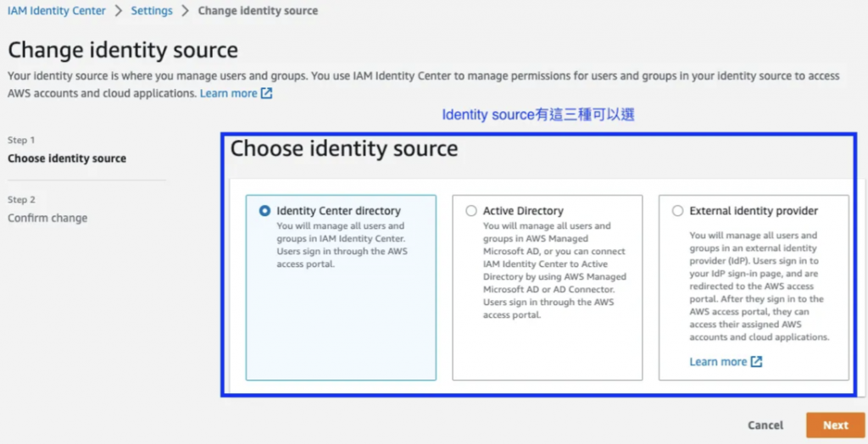Proceed with the Next button
868x444 pixels.
tap(835, 425)
